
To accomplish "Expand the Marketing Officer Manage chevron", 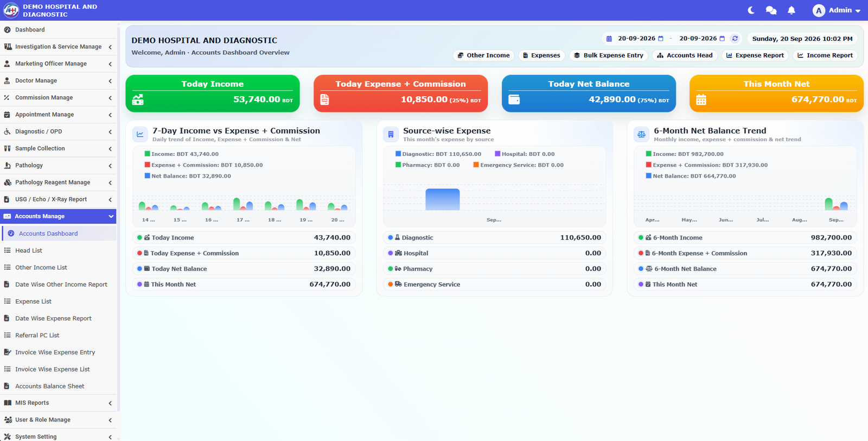I will [x=110, y=64].
